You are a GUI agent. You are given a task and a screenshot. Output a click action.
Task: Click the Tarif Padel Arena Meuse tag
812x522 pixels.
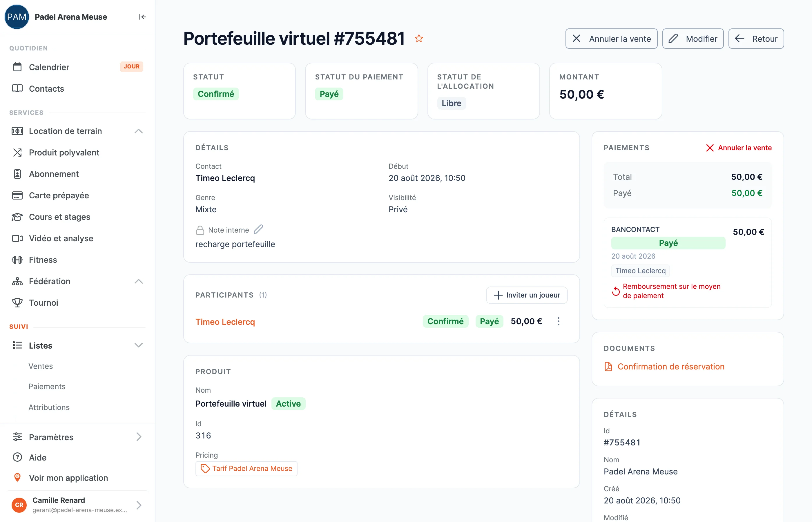click(x=246, y=468)
